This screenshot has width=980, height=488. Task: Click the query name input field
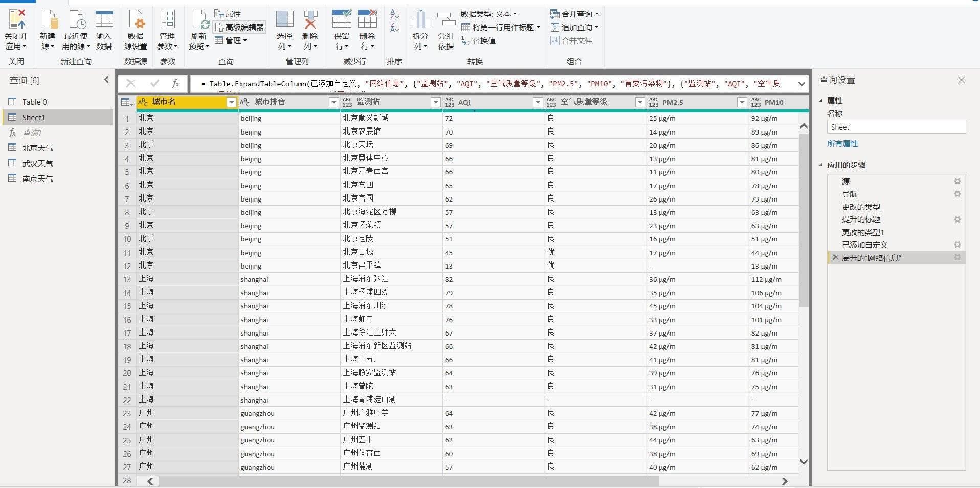click(896, 127)
